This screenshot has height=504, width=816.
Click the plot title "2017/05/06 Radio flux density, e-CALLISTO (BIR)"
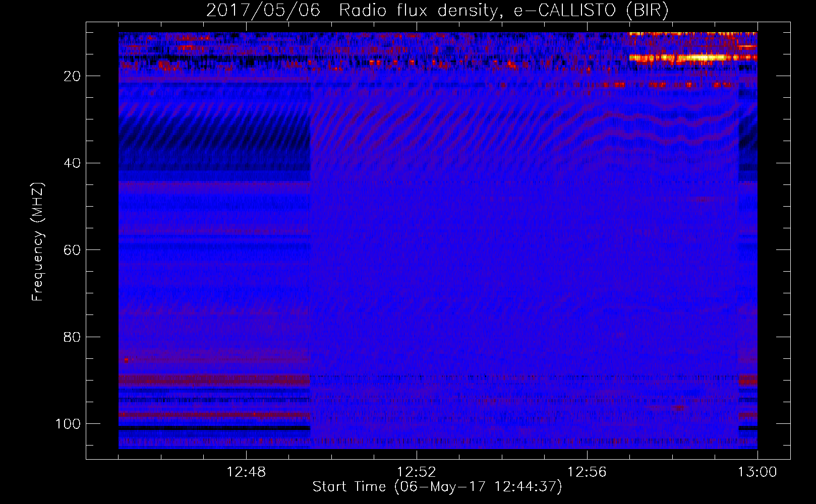point(437,10)
